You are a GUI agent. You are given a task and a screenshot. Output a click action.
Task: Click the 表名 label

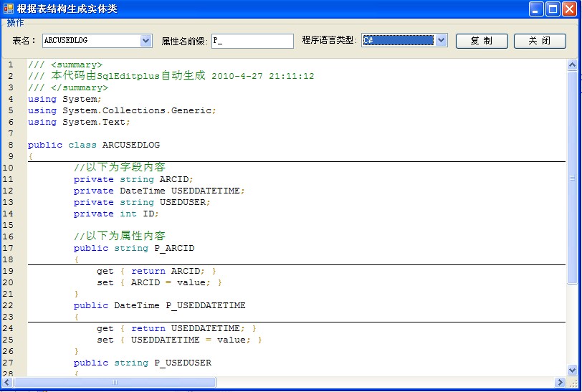(24, 40)
